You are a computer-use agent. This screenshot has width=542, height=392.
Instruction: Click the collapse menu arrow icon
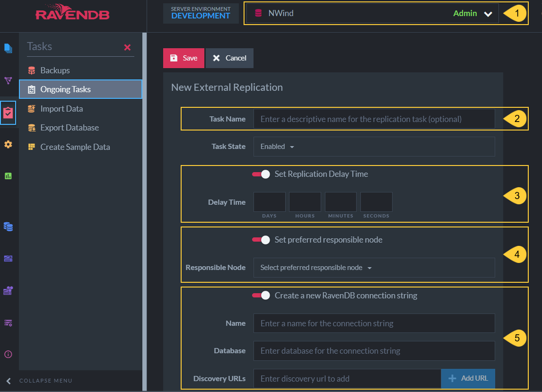click(9, 381)
